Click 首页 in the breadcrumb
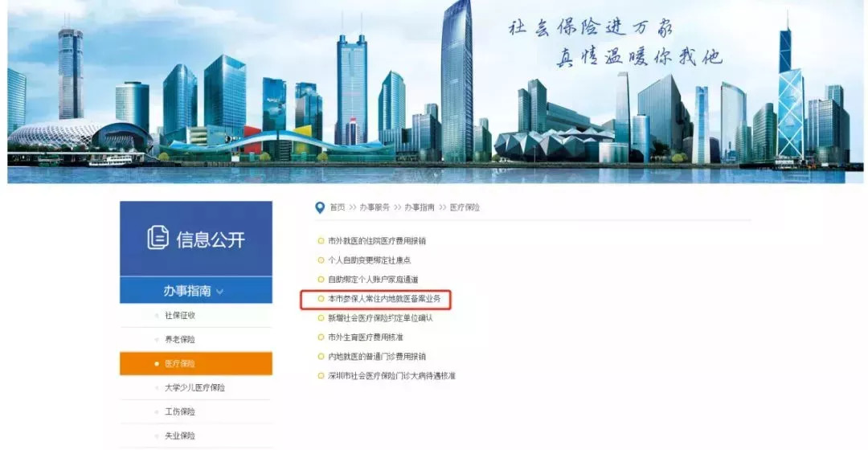 point(337,207)
